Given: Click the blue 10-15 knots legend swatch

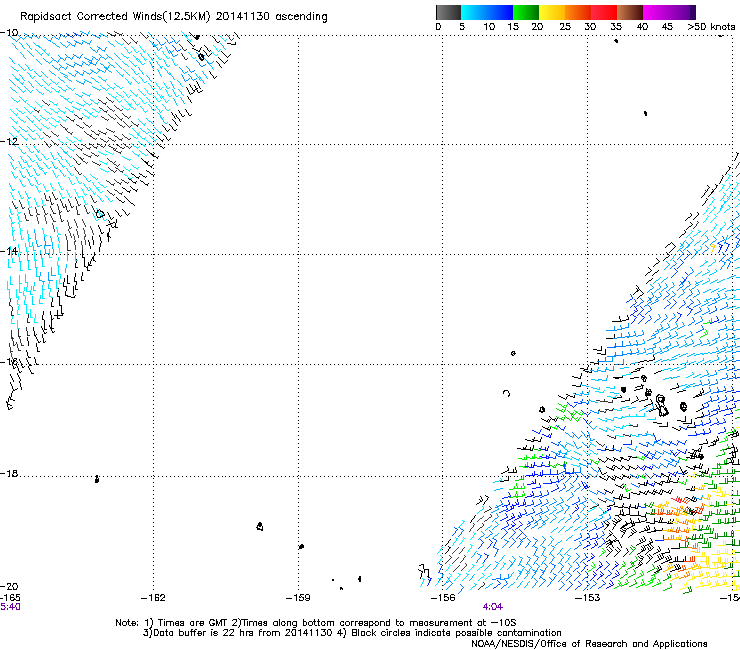Looking at the screenshot, I should click(500, 12).
